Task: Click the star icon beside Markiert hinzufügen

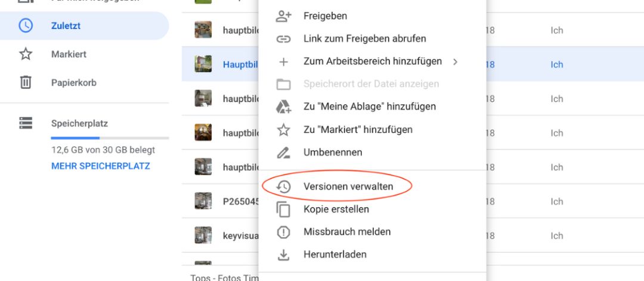Action: 283,130
